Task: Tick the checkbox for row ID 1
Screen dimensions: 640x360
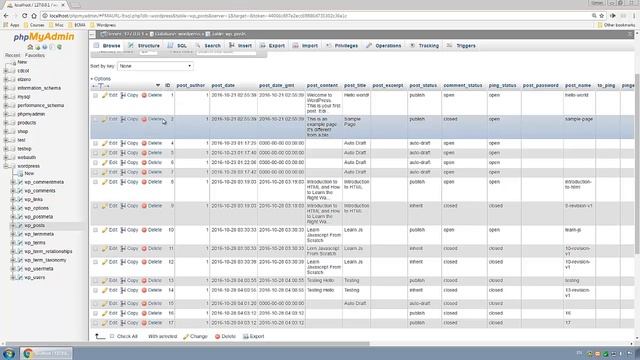Action: click(x=96, y=96)
